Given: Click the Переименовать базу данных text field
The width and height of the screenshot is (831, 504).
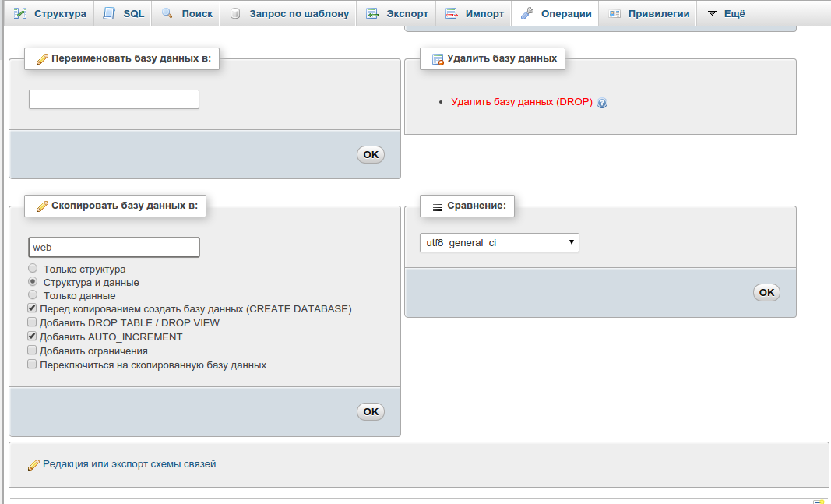Looking at the screenshot, I should click(114, 100).
